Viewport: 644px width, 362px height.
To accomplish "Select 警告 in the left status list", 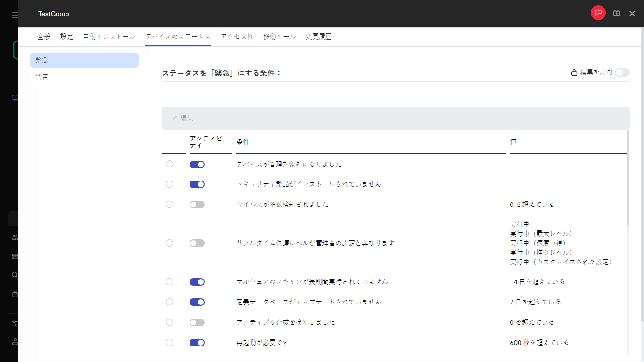I will [42, 76].
